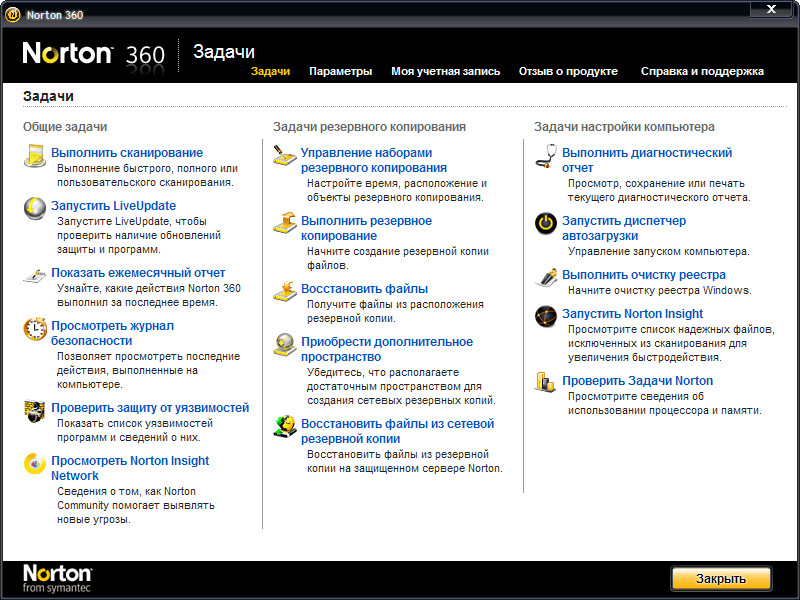Click Выполнить резервное копирование link
Viewport: 800px width, 600px height.
pos(366,228)
